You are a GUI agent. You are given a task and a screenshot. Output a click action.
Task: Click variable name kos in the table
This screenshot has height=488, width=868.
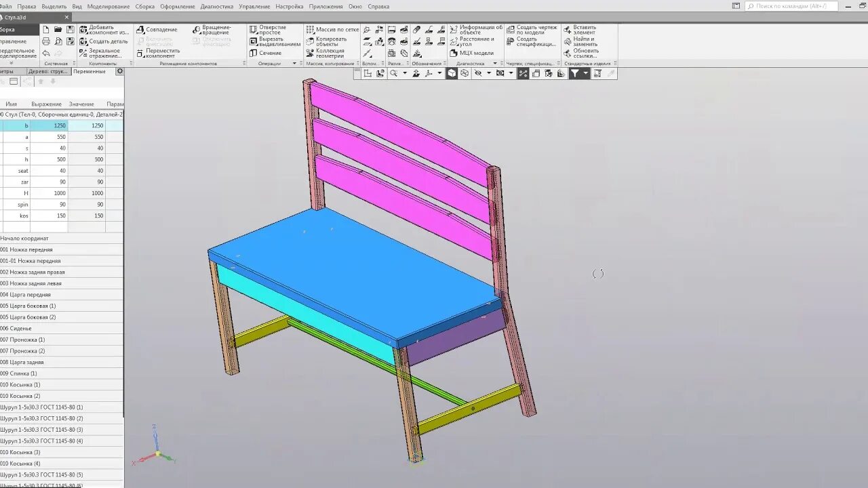23,216
